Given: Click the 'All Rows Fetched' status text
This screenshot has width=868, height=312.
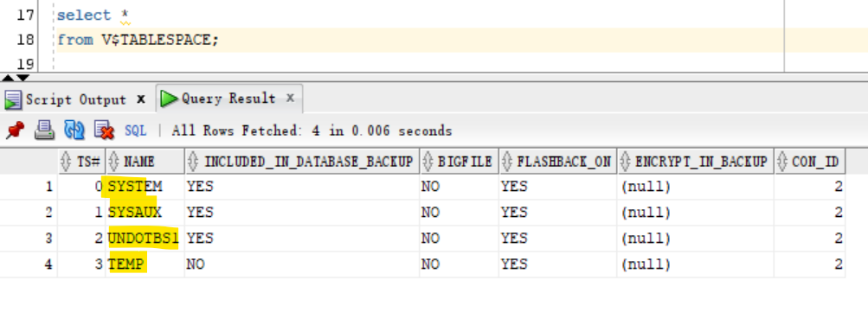Looking at the screenshot, I should pyautogui.click(x=312, y=131).
